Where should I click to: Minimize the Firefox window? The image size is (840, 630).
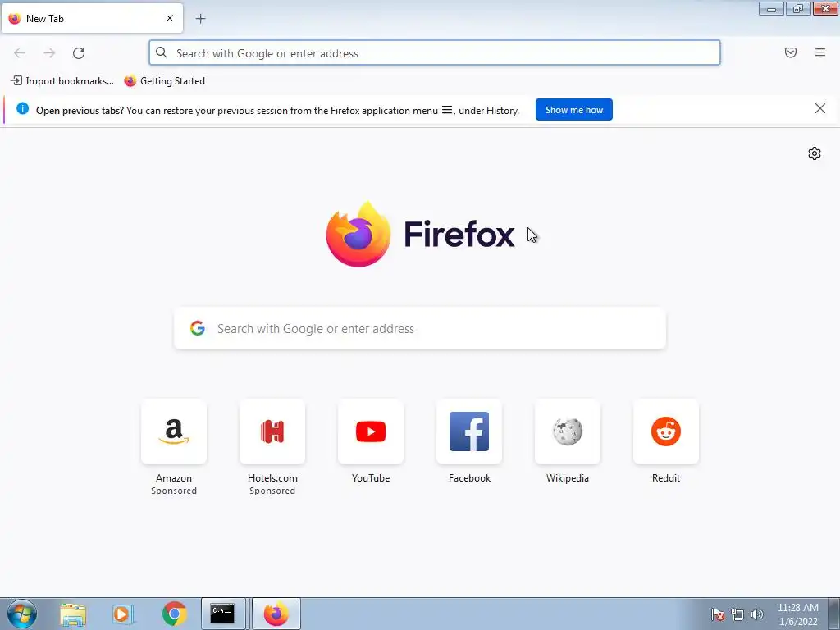771,9
